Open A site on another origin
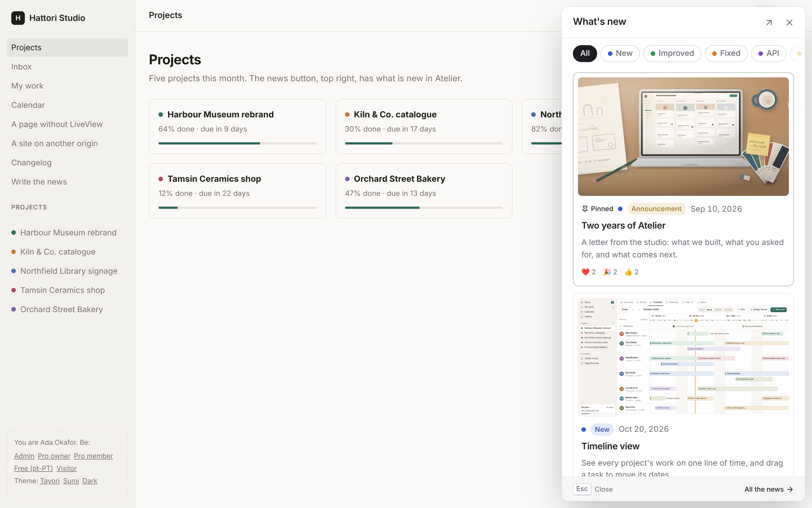Screen dimensions: 812x508 67,143
